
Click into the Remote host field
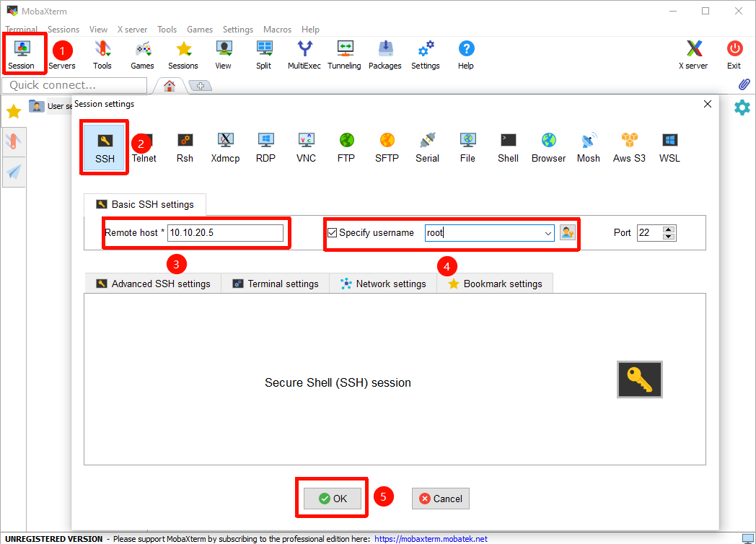coord(225,232)
